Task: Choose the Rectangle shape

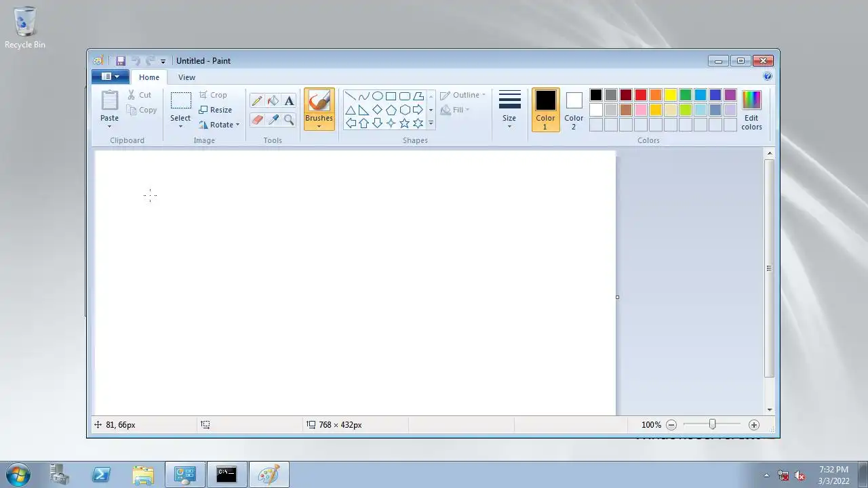Action: point(391,96)
